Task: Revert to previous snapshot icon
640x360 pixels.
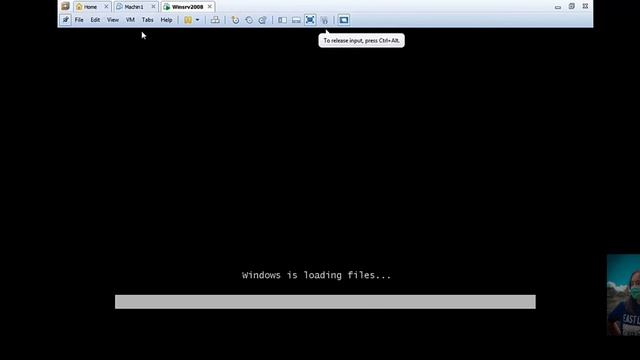Action: [x=249, y=20]
